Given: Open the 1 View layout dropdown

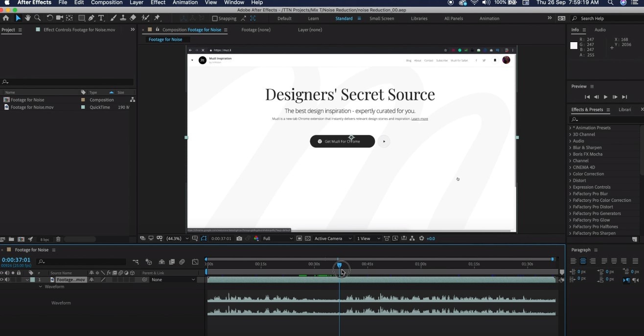Looking at the screenshot, I should (x=368, y=239).
